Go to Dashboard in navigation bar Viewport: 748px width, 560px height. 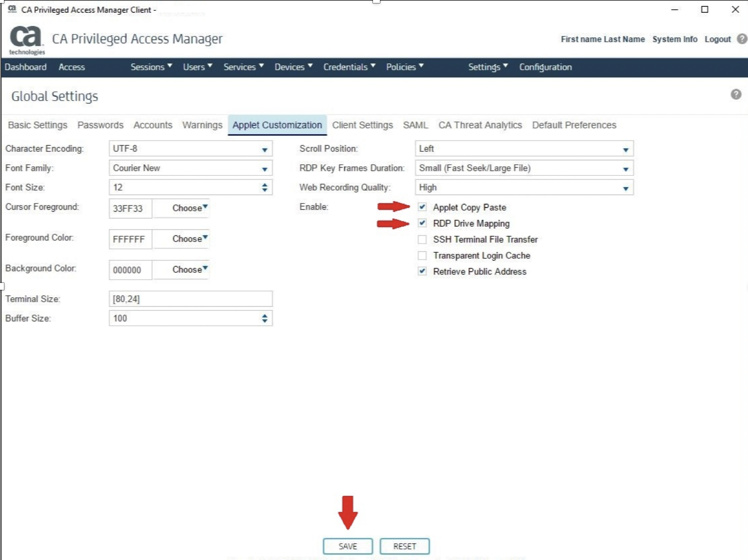pyautogui.click(x=25, y=67)
